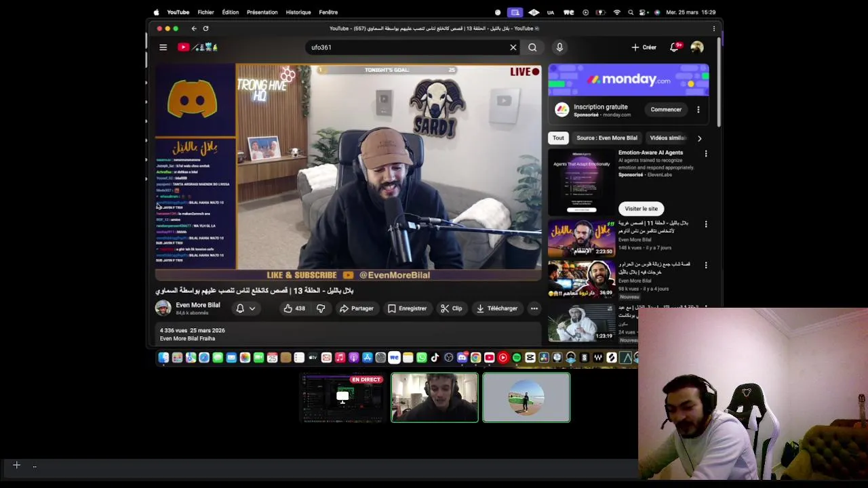Screen dimensions: 868x488
Task: Open options menu for monday.com ad
Action: point(698,109)
